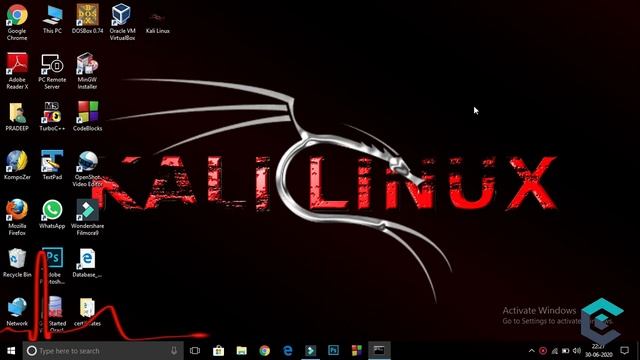
Task: Open network status in system tray
Action: [554, 351]
